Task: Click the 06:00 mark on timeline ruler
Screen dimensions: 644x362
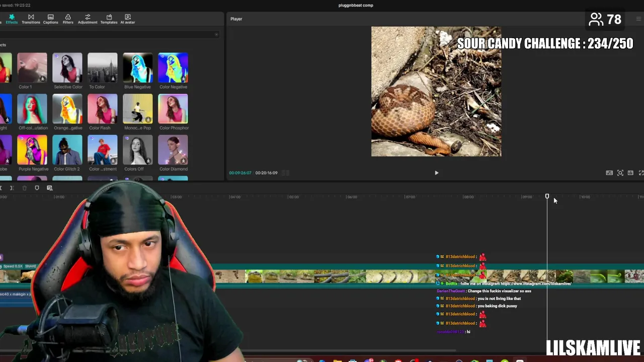Action: click(352, 197)
